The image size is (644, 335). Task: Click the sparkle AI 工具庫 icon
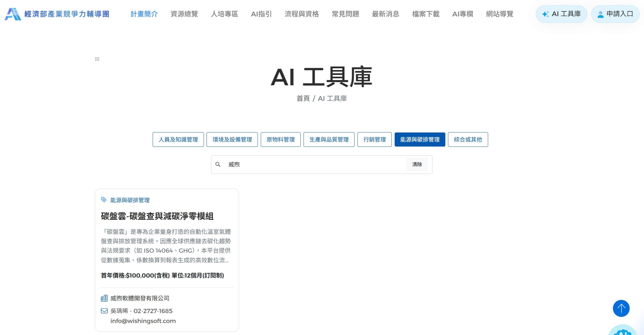point(545,14)
